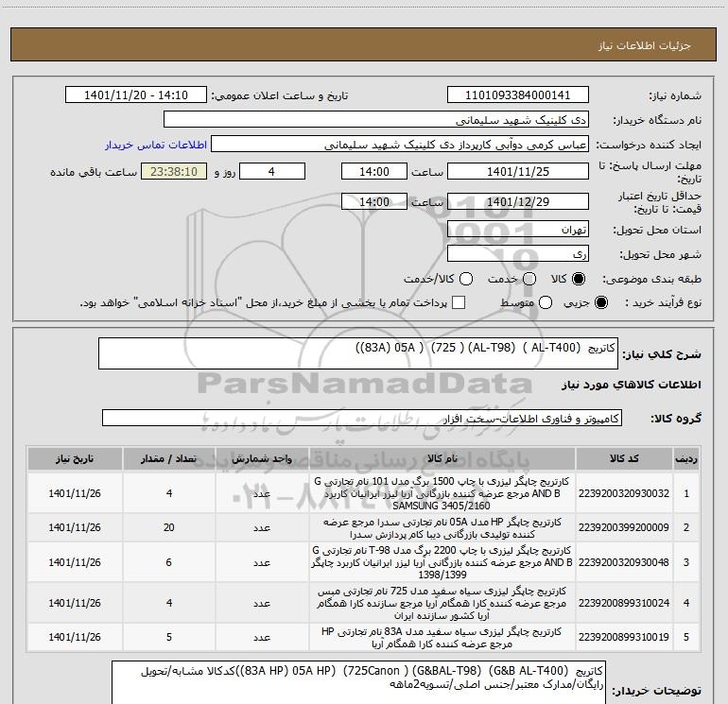This screenshot has height=704, width=728.
Task: Click the ردیف column header
Action: (x=686, y=459)
